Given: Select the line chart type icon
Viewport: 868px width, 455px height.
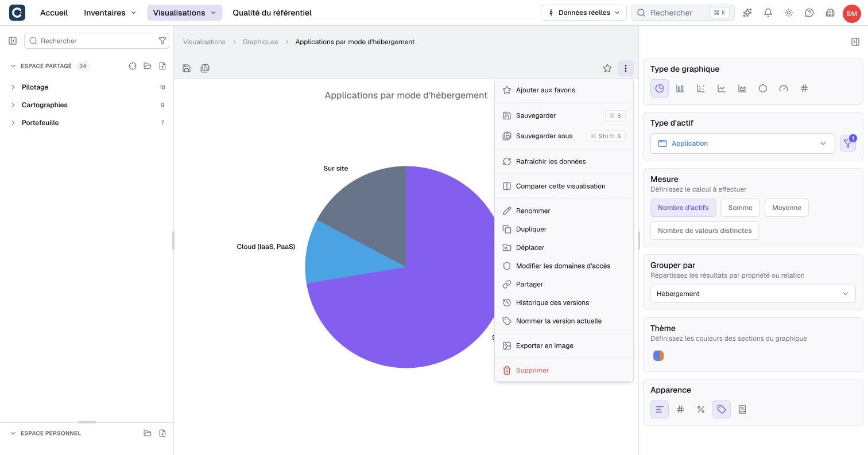Looking at the screenshot, I should [x=722, y=88].
